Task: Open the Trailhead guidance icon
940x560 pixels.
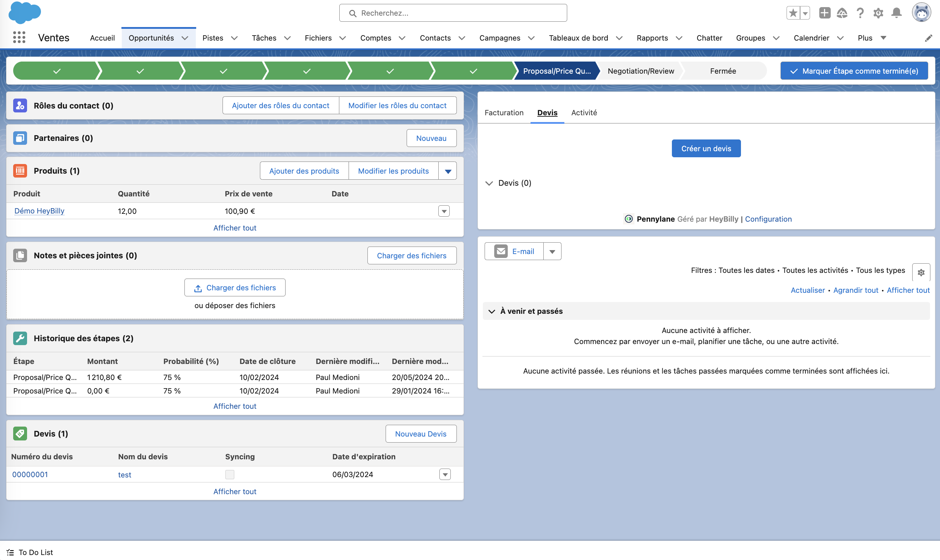Action: click(842, 13)
